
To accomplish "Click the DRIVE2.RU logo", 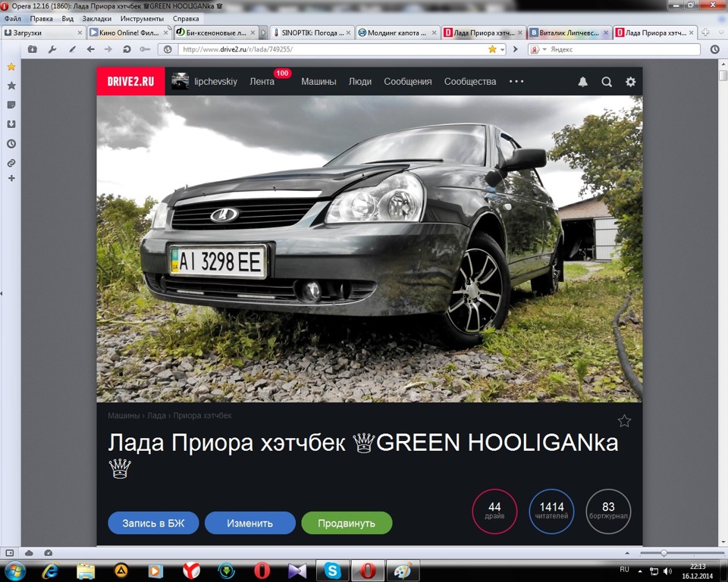I will point(130,81).
